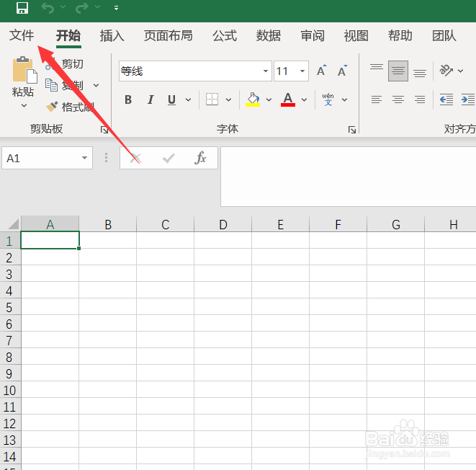476x470 pixels.
Task: Click Align Right icon
Action: [420, 99]
